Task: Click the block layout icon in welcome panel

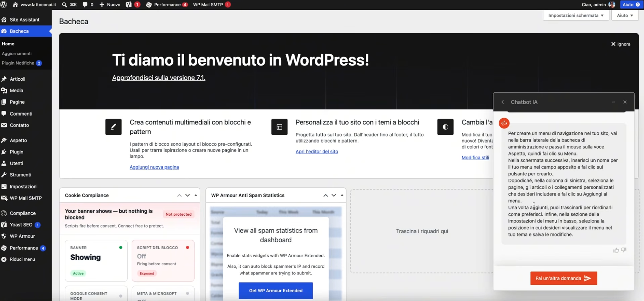Action: point(279,127)
